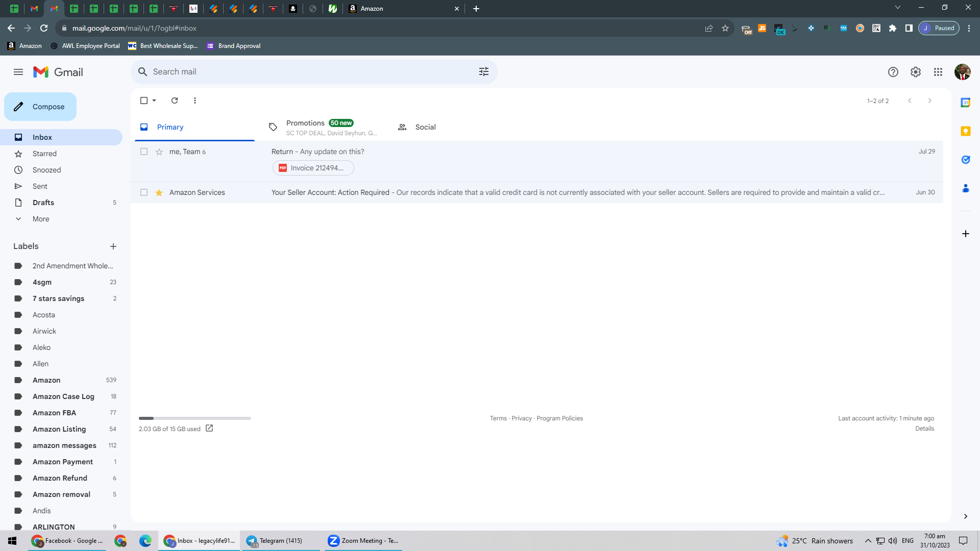Compose a new email
Image resolution: width=980 pixels, height=551 pixels.
point(40,107)
